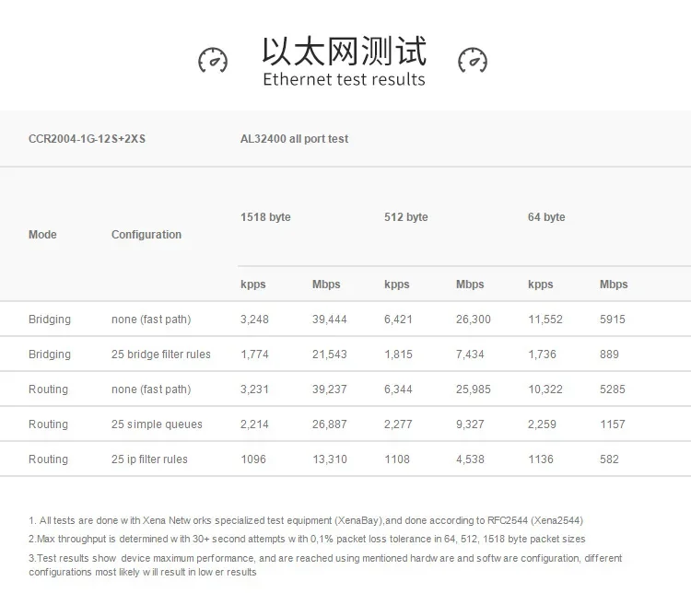This screenshot has width=691, height=616.
Task: Click the right speedometer gauge icon
Action: click(x=473, y=61)
